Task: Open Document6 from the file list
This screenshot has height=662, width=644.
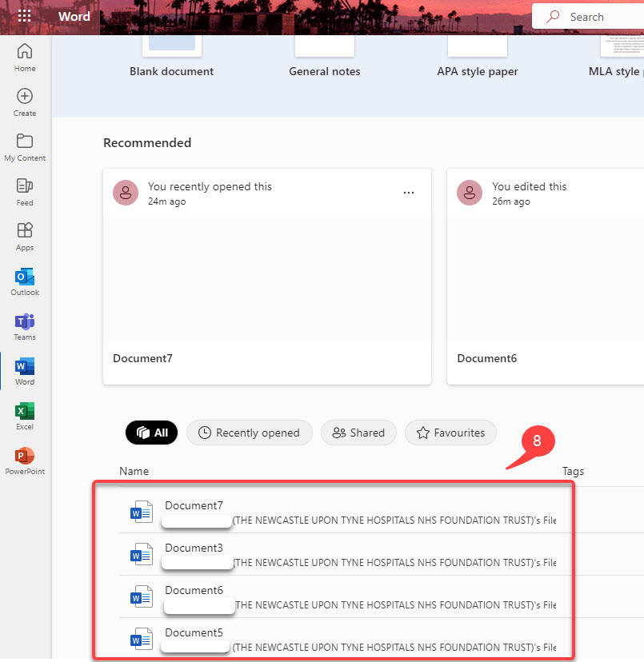Action: 194,590
